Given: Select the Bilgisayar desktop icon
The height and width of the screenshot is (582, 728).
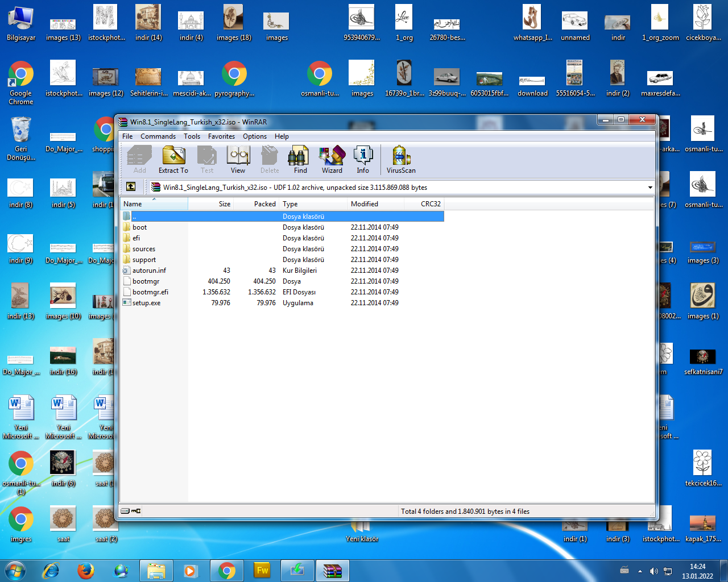Looking at the screenshot, I should point(21,24).
